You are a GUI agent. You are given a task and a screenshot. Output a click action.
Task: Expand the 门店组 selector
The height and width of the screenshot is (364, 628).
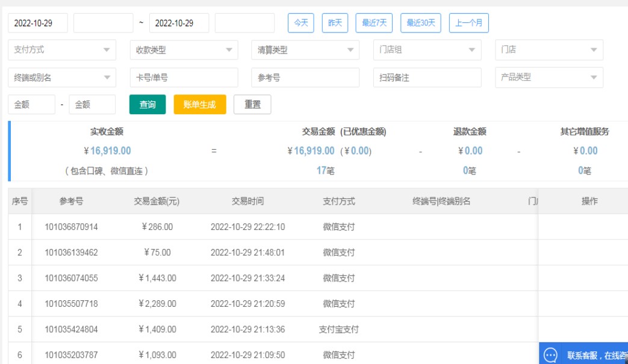[x=427, y=50]
